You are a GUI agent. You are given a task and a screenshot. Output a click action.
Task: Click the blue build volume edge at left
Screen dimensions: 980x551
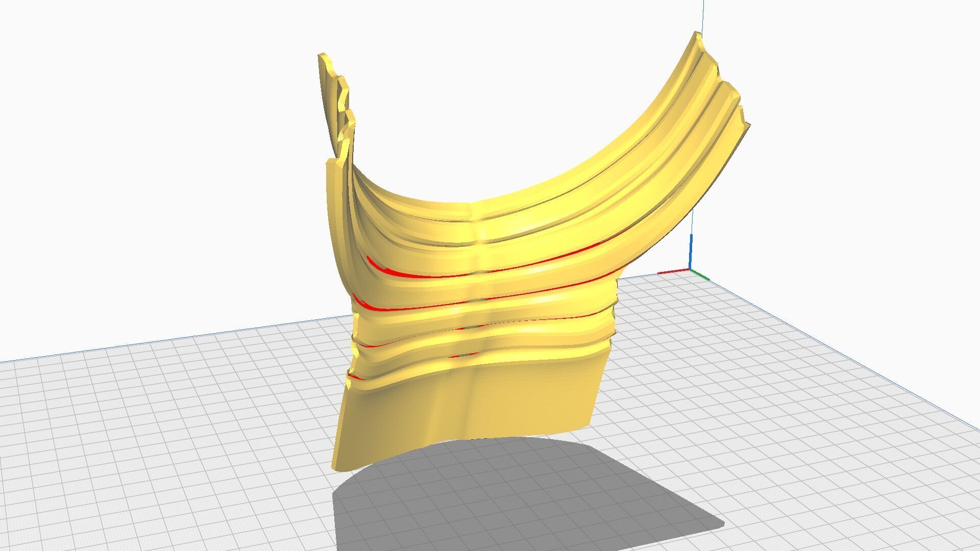[x=153, y=342]
